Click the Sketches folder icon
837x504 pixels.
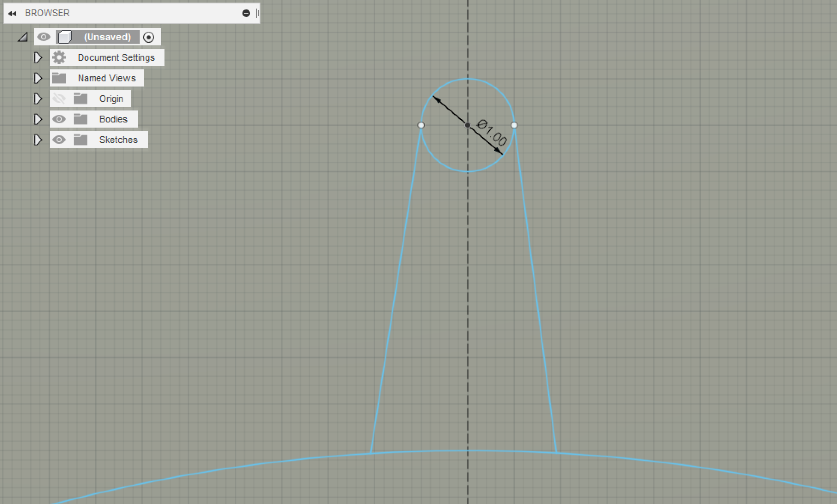[81, 140]
